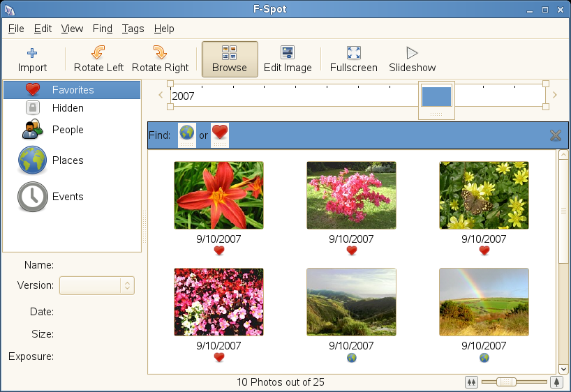Open the Help menu
Image resolution: width=571 pixels, height=392 pixels.
click(164, 29)
